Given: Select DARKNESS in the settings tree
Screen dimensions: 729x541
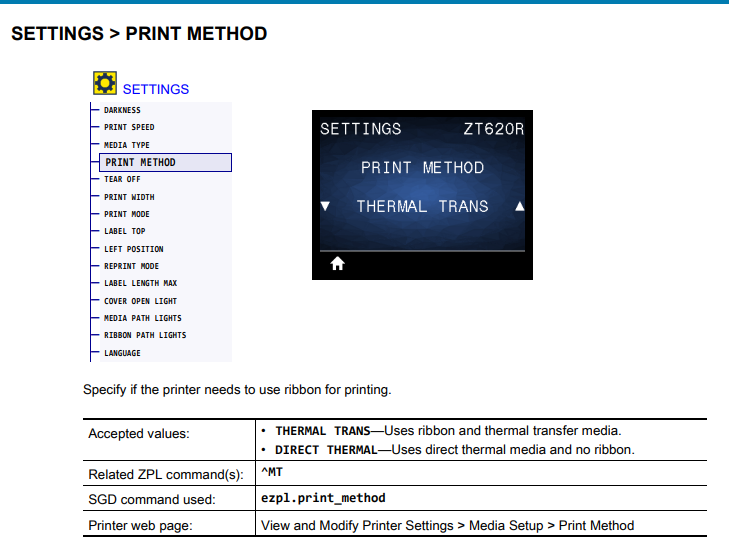Looking at the screenshot, I should pyautogui.click(x=122, y=110).
